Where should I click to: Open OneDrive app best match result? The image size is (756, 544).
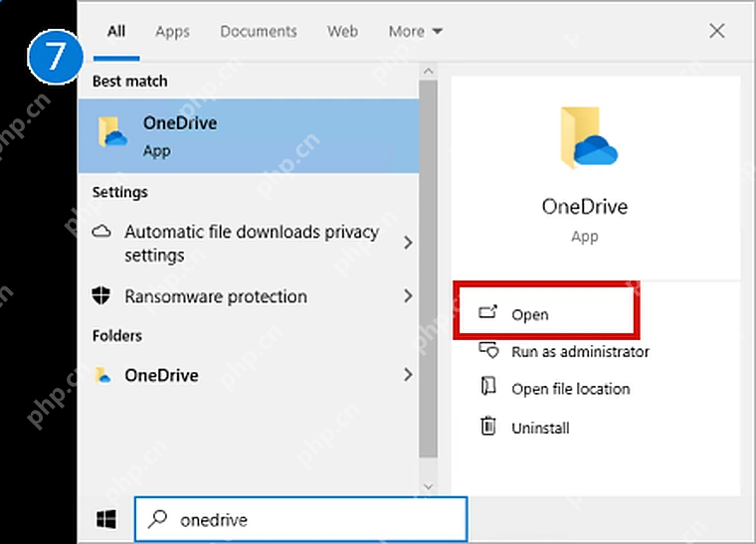[x=249, y=136]
